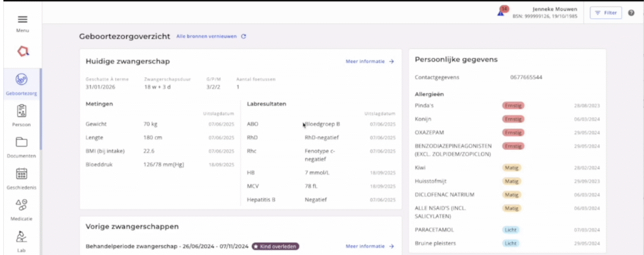The image size is (644, 255).
Task: Open the Documenten folder icon
Action: pos(22,142)
